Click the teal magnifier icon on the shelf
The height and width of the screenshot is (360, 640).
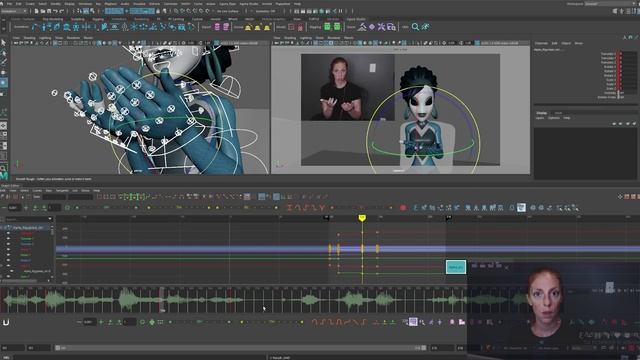click(x=415, y=27)
